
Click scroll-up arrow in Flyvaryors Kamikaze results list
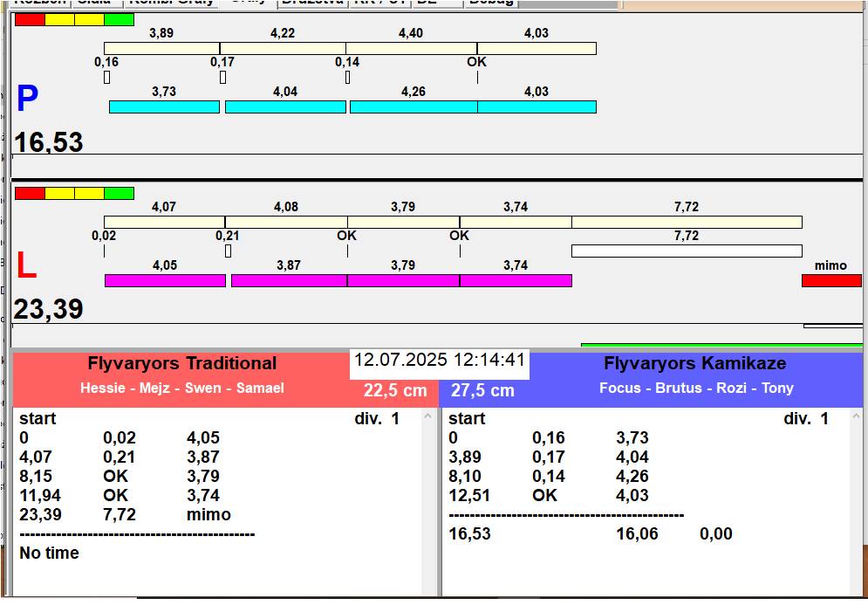point(856,417)
